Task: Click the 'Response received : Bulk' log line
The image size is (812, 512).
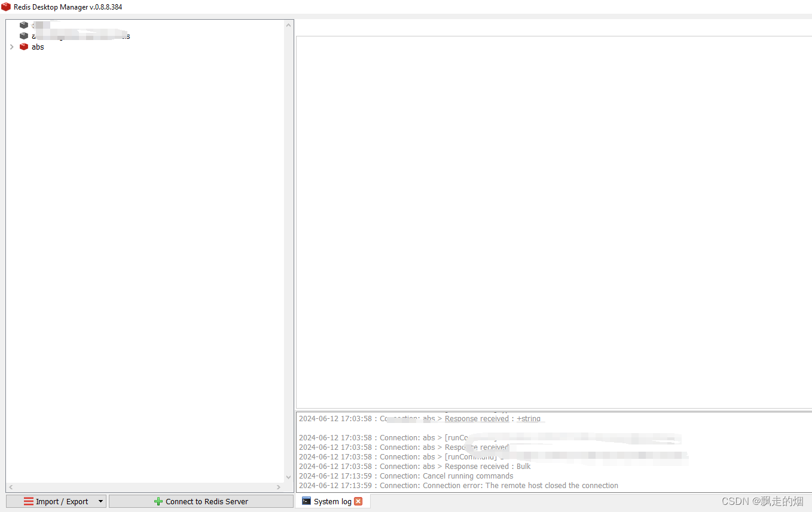Action: [414, 467]
